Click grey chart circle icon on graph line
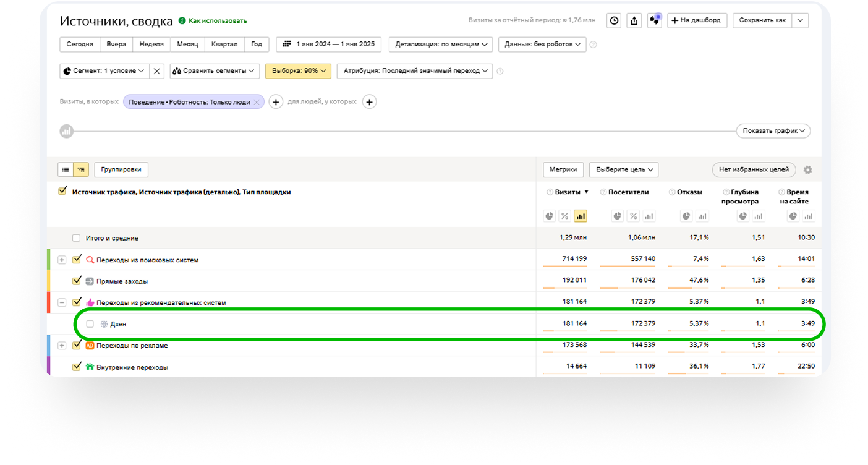 (x=66, y=131)
